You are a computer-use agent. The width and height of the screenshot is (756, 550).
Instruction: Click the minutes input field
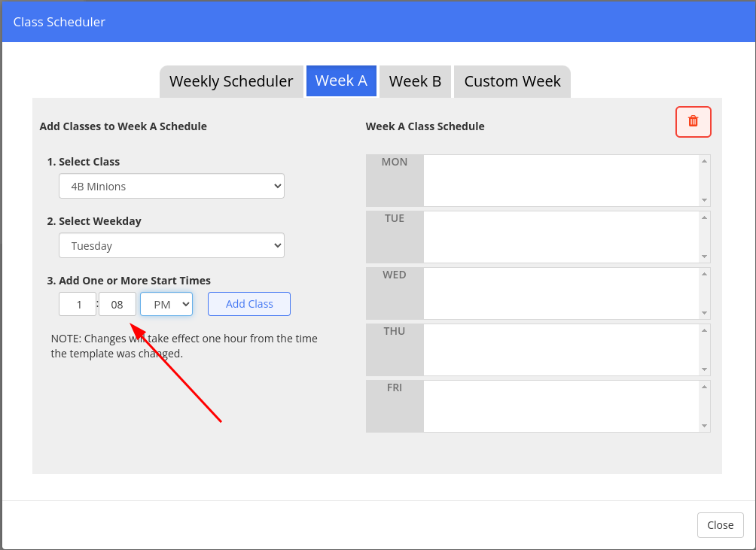117,305
